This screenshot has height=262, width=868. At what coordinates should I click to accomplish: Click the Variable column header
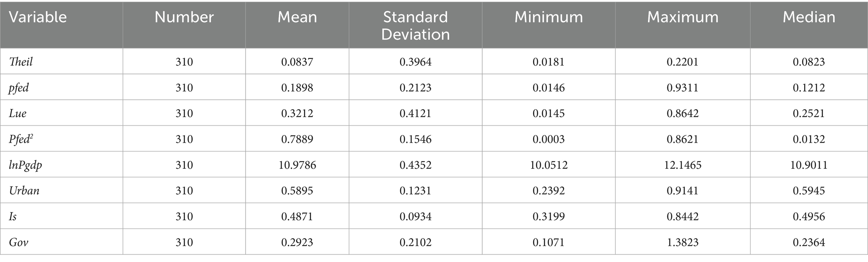[38, 17]
